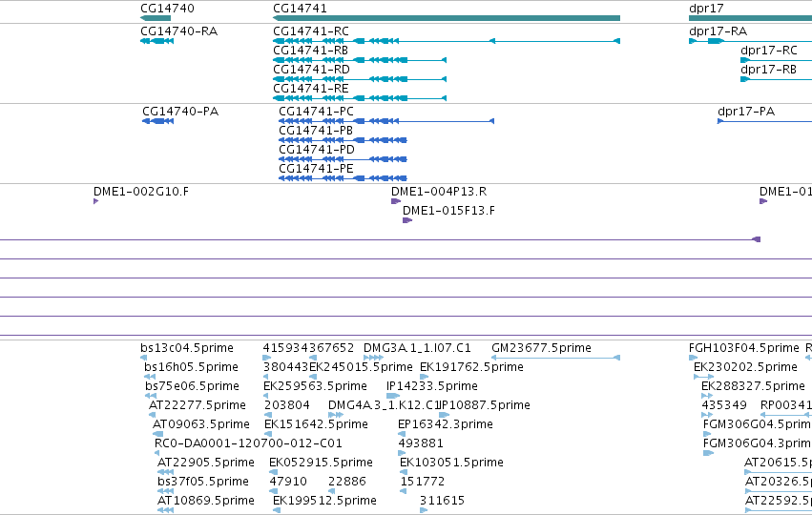Click the EK052915.5prime EST label

(x=321, y=463)
